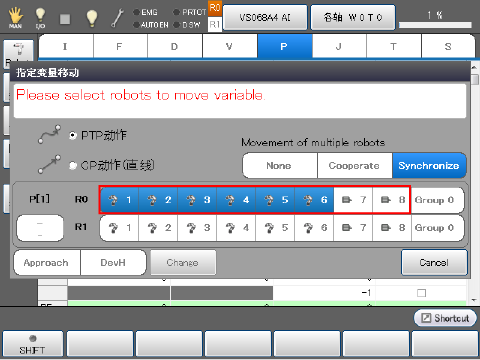
Task: Select the Approach option
Action: pos(47,263)
